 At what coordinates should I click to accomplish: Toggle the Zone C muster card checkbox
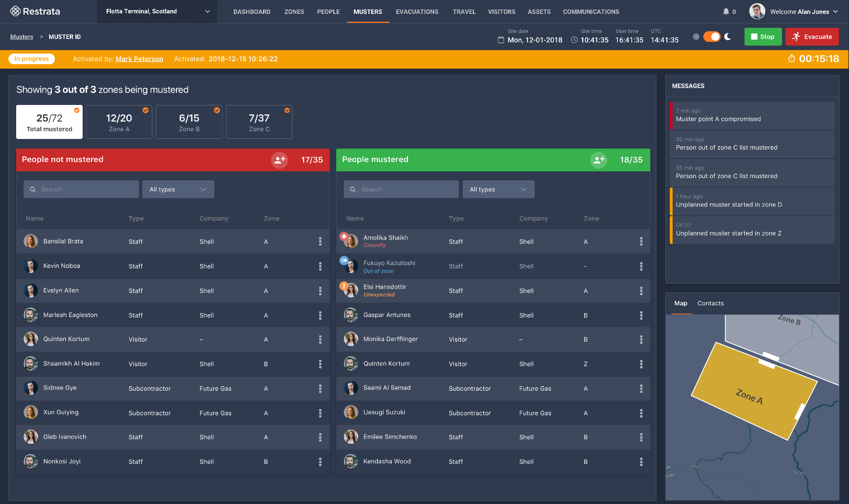click(x=287, y=111)
